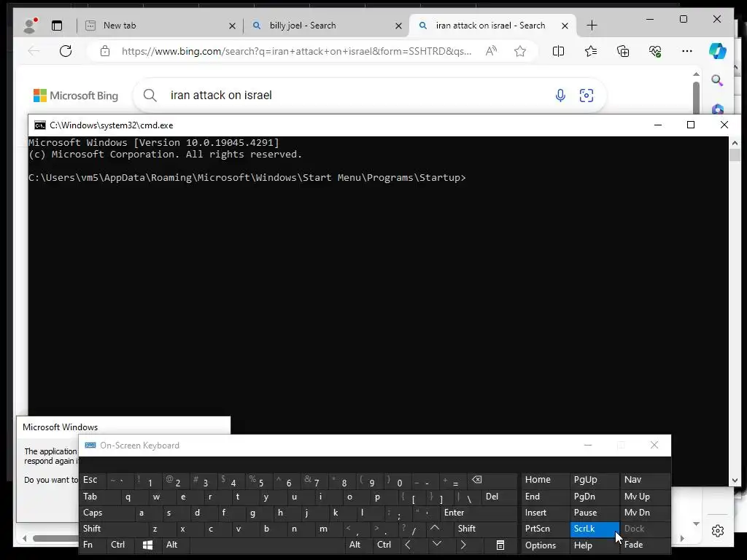Toggle the Fn key on keyboard
The width and height of the screenshot is (747, 560).
93,545
